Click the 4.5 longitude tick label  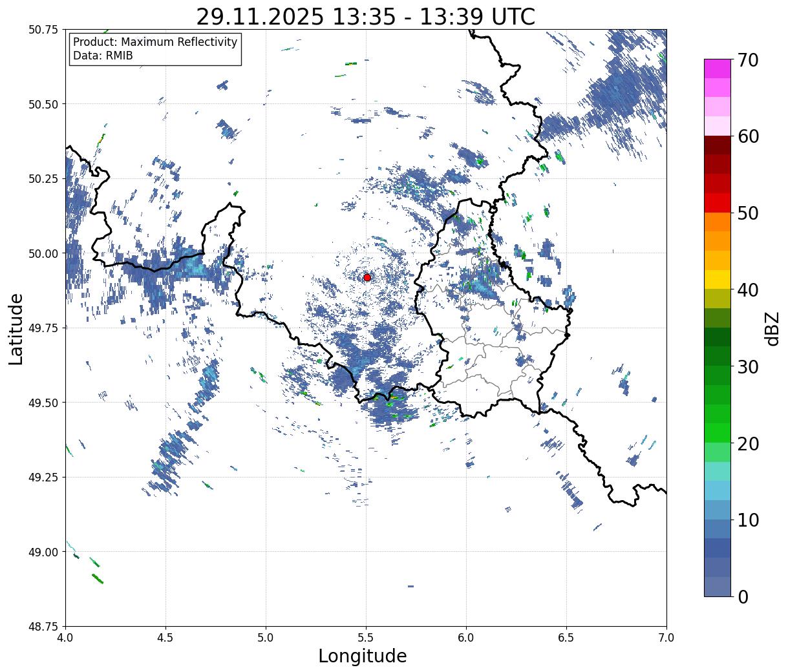pos(165,638)
